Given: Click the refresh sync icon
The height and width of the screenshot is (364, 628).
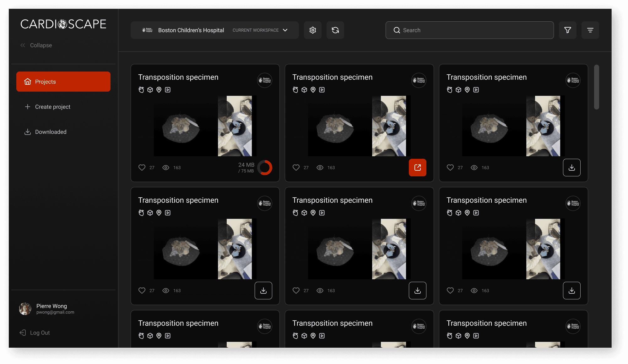Looking at the screenshot, I should click(335, 30).
